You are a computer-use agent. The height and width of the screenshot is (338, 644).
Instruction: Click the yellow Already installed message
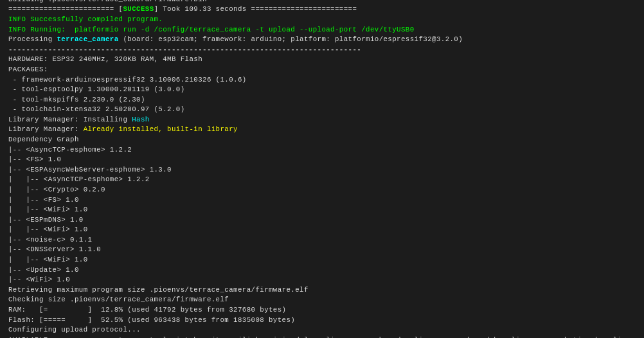click(160, 129)
